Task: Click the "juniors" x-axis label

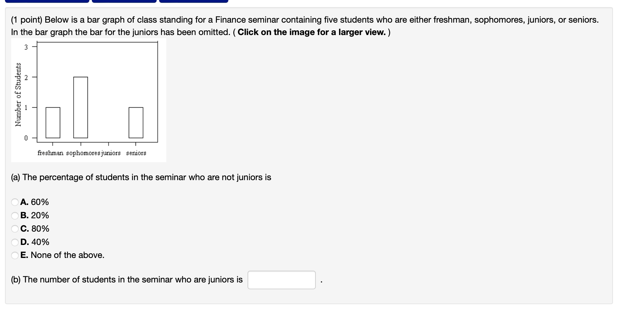Action: pos(111,153)
